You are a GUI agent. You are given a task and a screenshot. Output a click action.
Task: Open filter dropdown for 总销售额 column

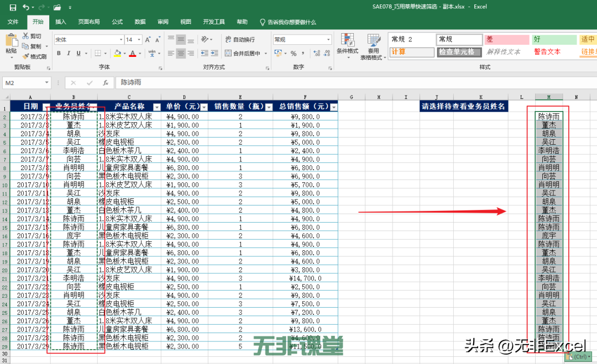(x=333, y=107)
